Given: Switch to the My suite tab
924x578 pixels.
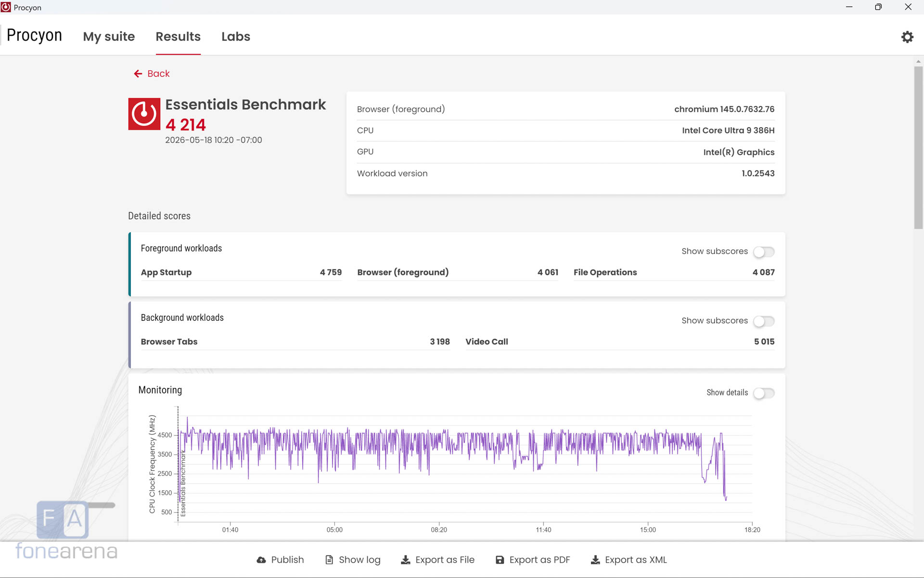Looking at the screenshot, I should (109, 37).
